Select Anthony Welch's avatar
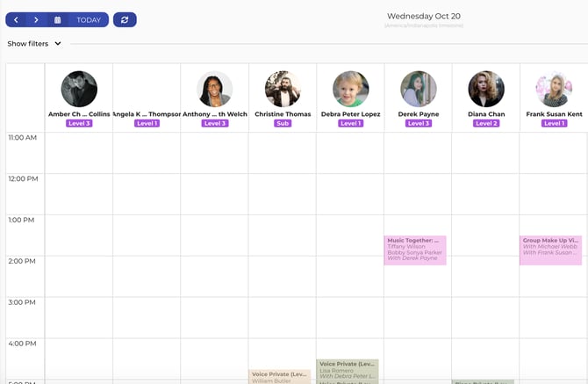588x384 pixels. pyautogui.click(x=214, y=89)
